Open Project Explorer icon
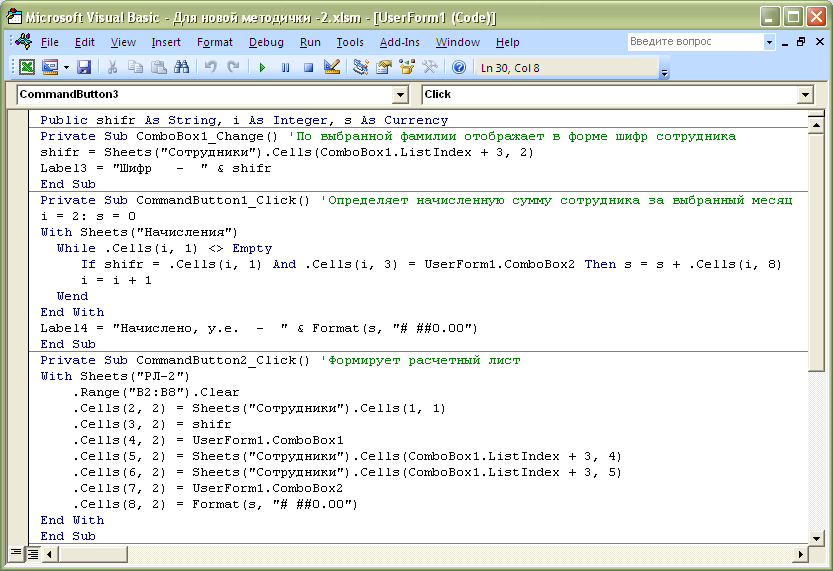Image resolution: width=833 pixels, height=571 pixels. click(x=361, y=67)
